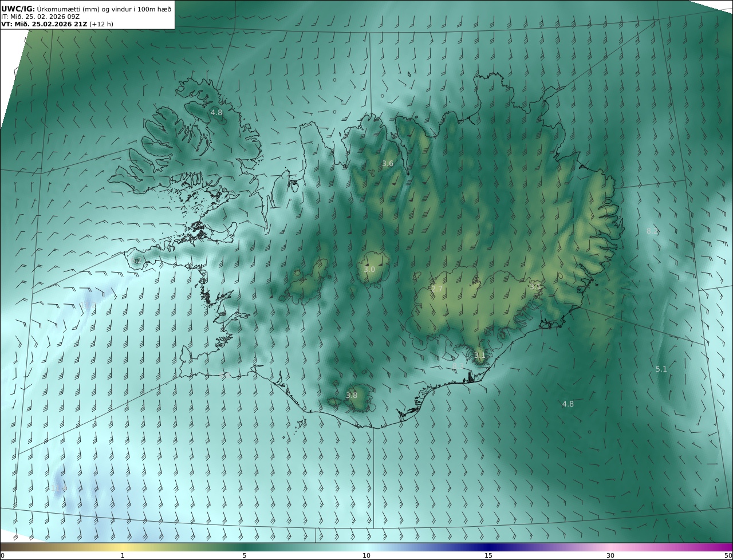The image size is (733, 560).
Task: Click the 10 tick label on the color scale
Action: [366, 555]
